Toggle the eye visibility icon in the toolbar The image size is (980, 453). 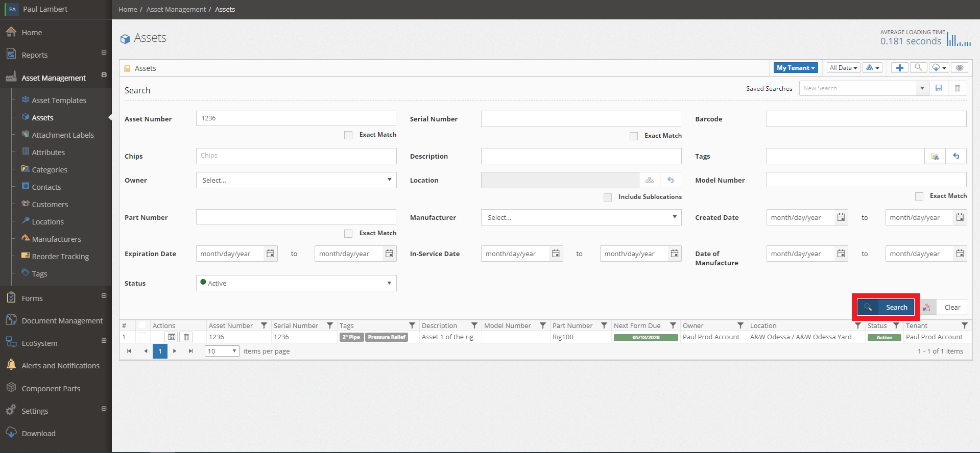pyautogui.click(x=960, y=68)
